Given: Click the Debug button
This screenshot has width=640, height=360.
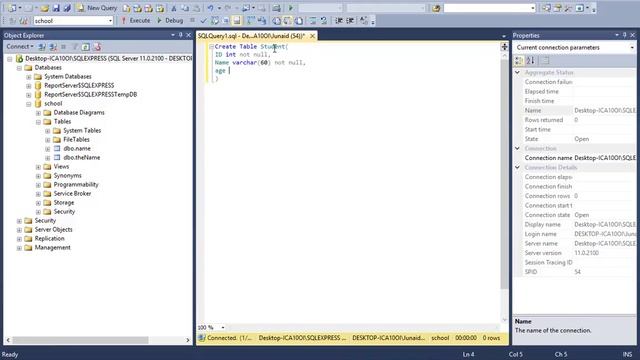Looking at the screenshot, I should (x=170, y=20).
